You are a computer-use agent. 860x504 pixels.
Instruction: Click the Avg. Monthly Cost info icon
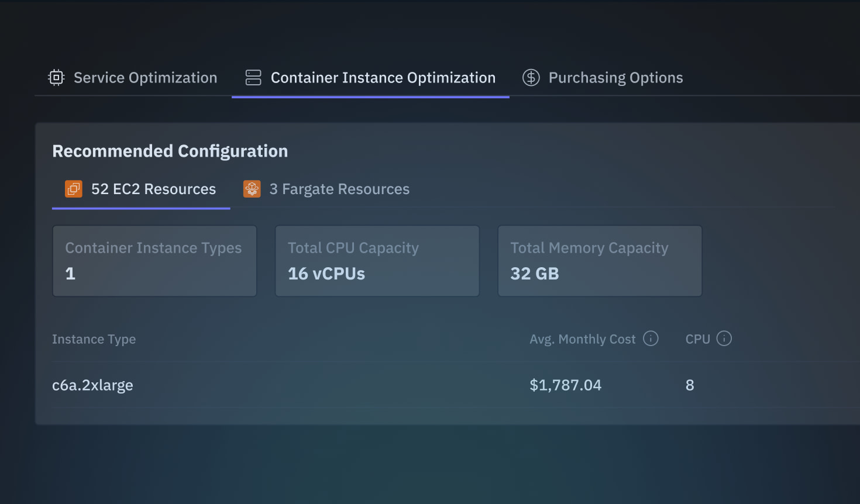click(651, 339)
